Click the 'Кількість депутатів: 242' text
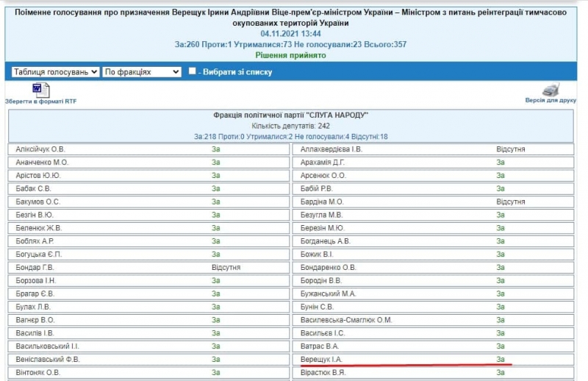The width and height of the screenshot is (588, 381). click(290, 126)
